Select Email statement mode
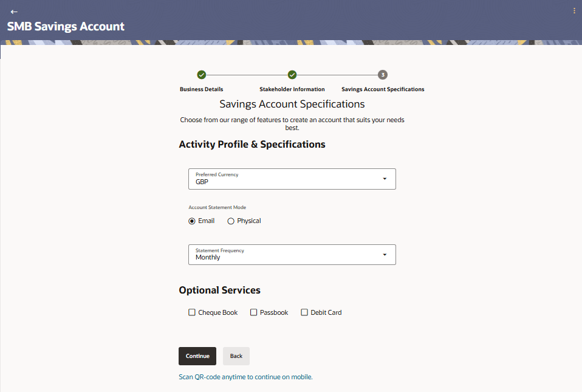The image size is (582, 392). coord(192,221)
